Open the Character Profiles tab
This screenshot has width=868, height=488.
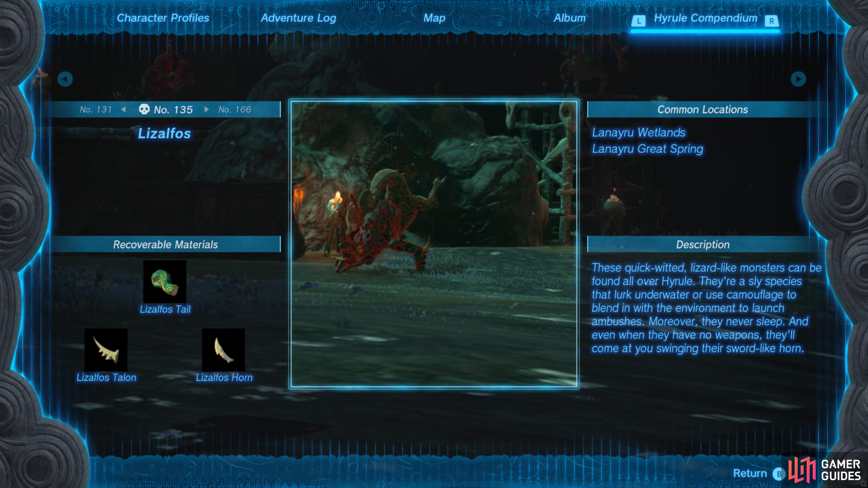163,18
